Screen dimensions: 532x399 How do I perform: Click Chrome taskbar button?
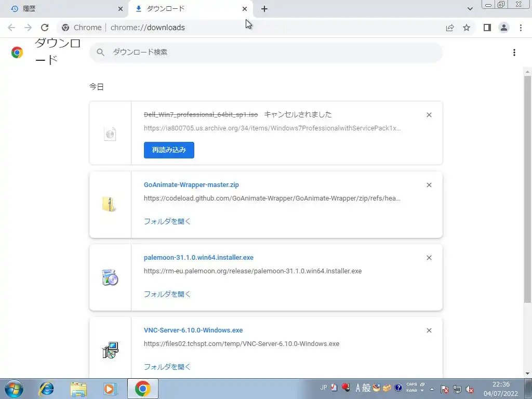(x=143, y=389)
